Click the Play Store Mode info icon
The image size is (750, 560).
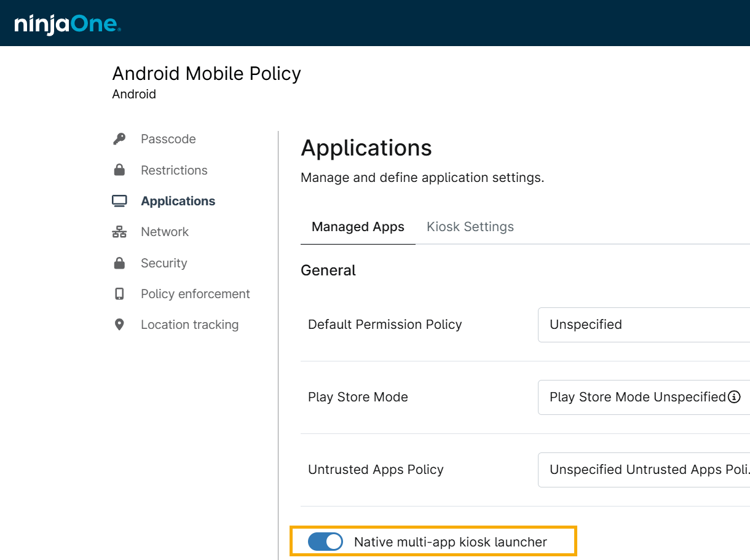click(x=734, y=397)
